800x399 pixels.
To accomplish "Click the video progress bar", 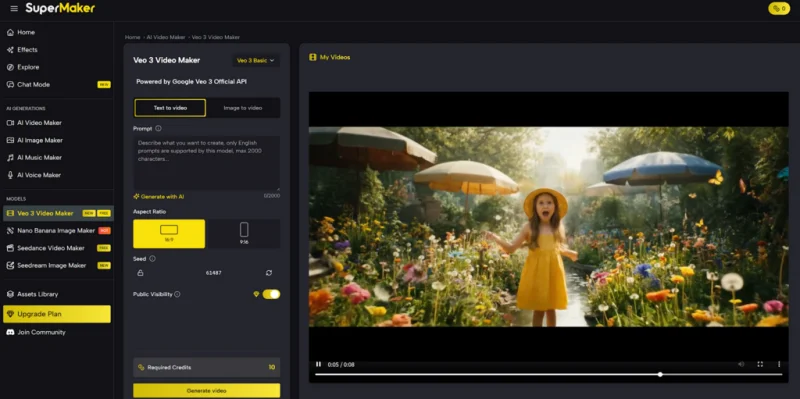I will click(x=548, y=375).
